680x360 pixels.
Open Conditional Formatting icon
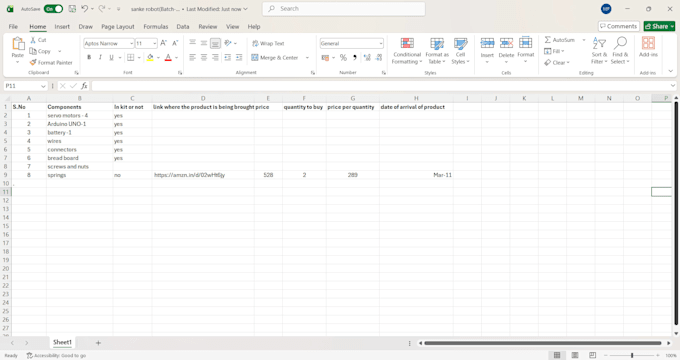[x=407, y=44]
